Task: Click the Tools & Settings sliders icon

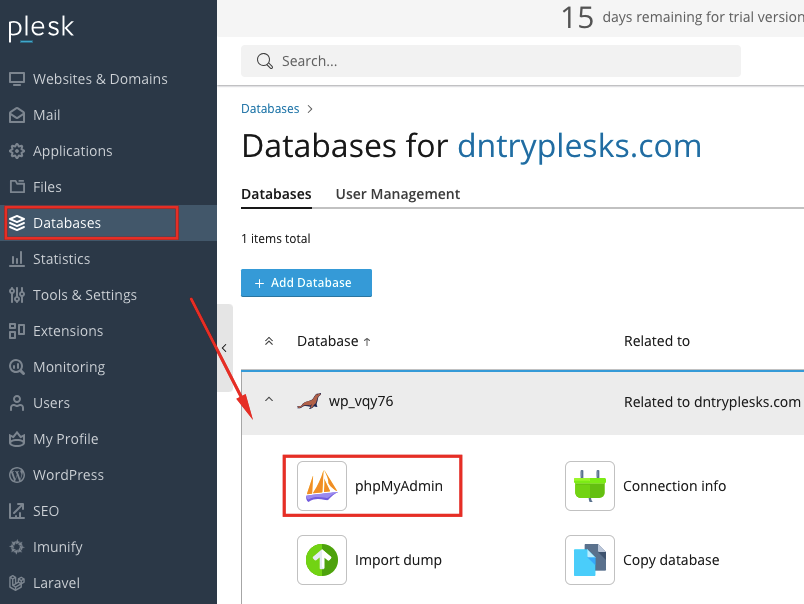Action: tap(17, 295)
